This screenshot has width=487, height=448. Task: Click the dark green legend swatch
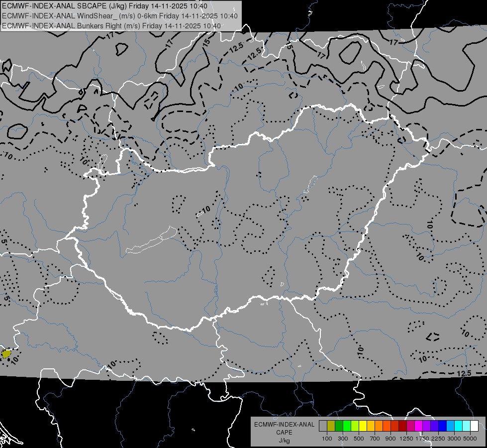coord(339,426)
